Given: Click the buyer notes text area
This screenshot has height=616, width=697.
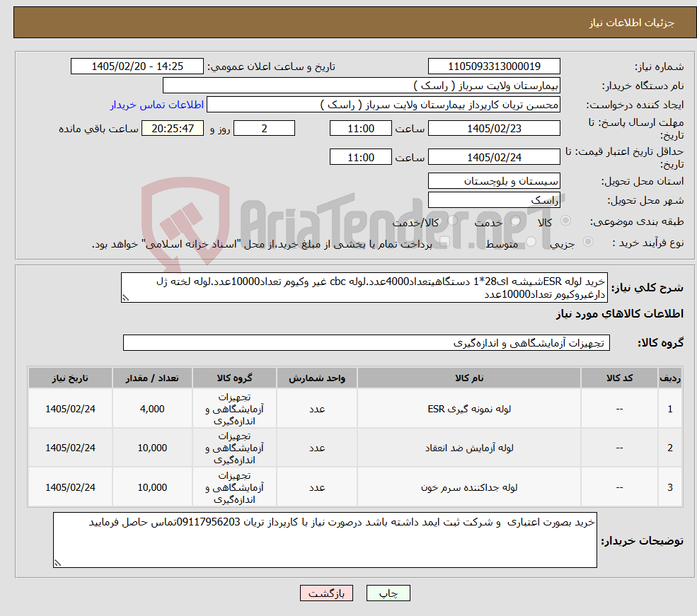Looking at the screenshot, I should (x=325, y=540).
